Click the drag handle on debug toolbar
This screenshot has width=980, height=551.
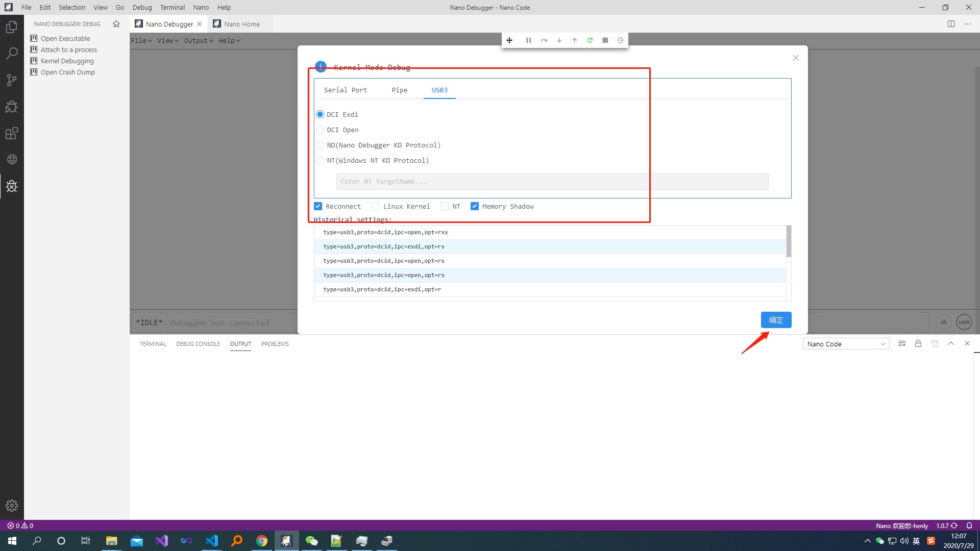pos(509,40)
